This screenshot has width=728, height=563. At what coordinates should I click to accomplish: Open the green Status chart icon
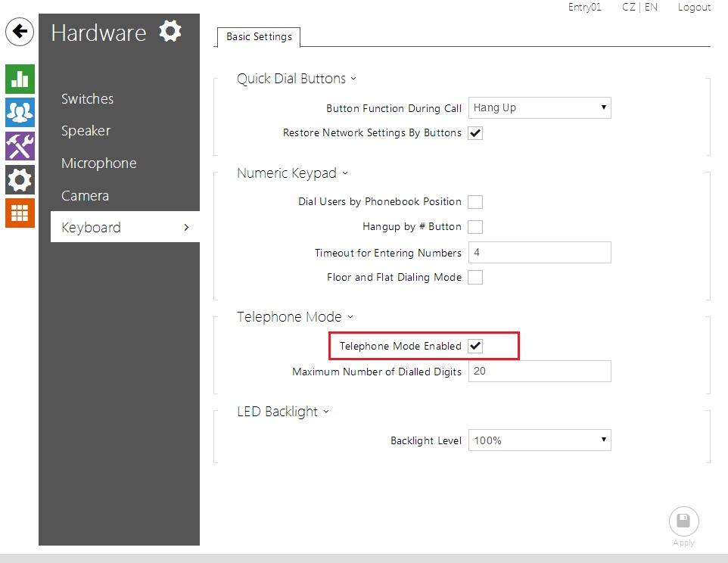[20, 79]
